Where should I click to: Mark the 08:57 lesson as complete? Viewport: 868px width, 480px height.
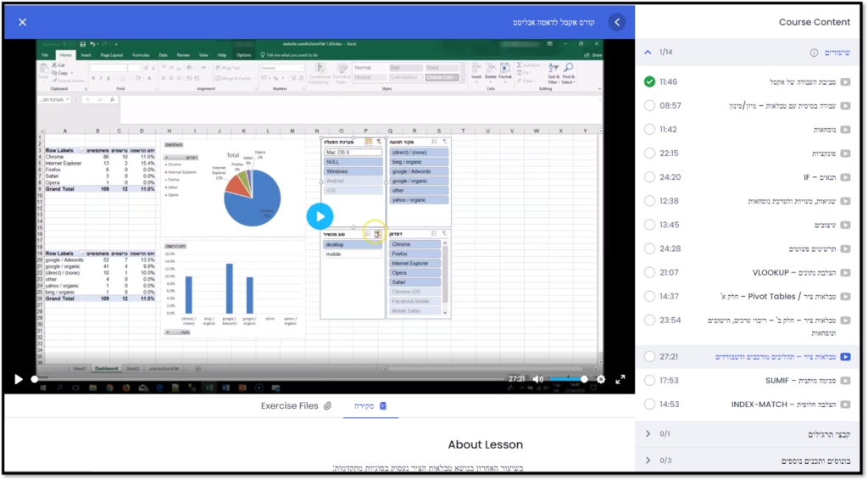[x=649, y=106]
